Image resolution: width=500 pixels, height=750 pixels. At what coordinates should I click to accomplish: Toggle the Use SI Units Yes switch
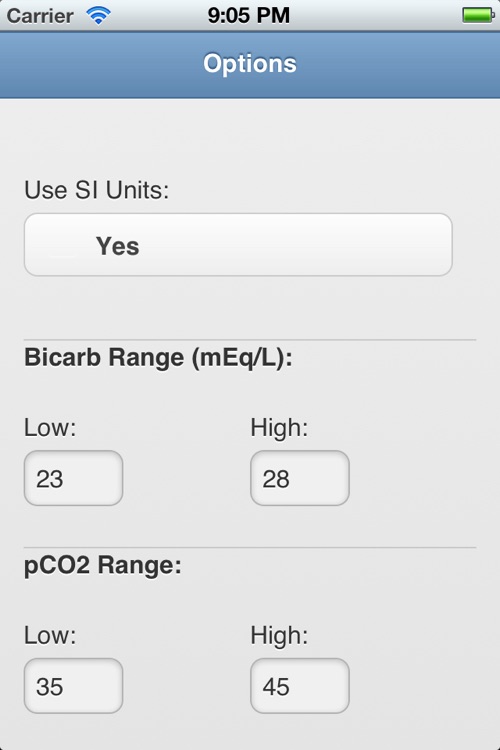[x=238, y=245]
